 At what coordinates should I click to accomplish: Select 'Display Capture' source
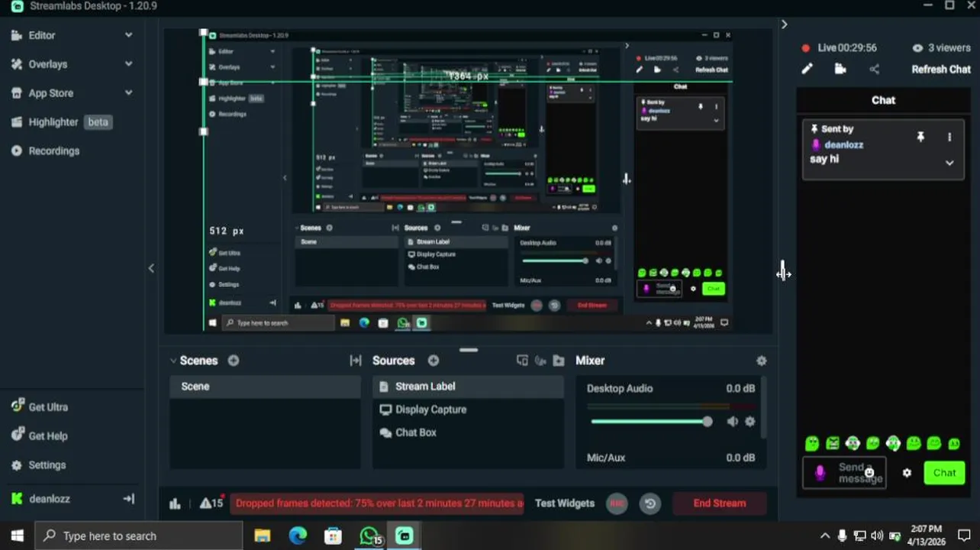[468, 409]
